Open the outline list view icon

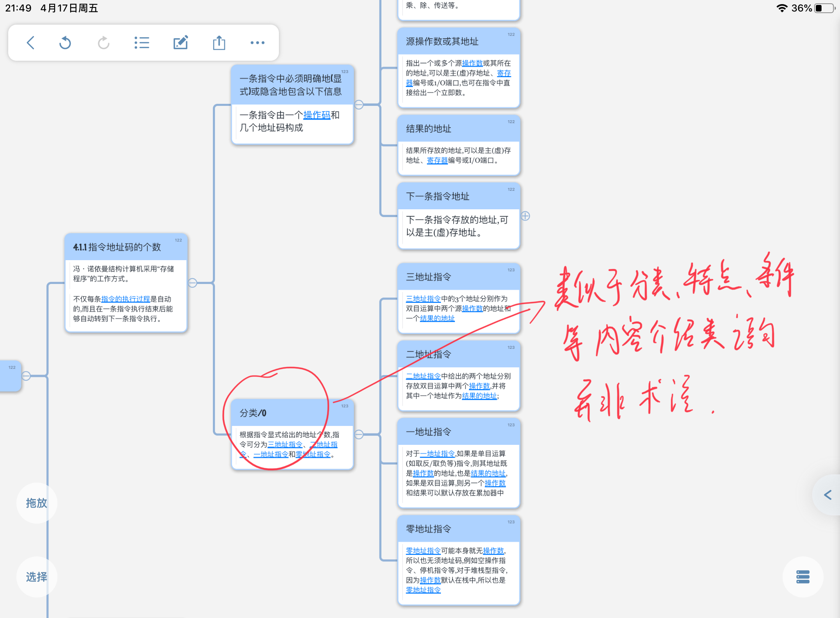[x=142, y=43]
